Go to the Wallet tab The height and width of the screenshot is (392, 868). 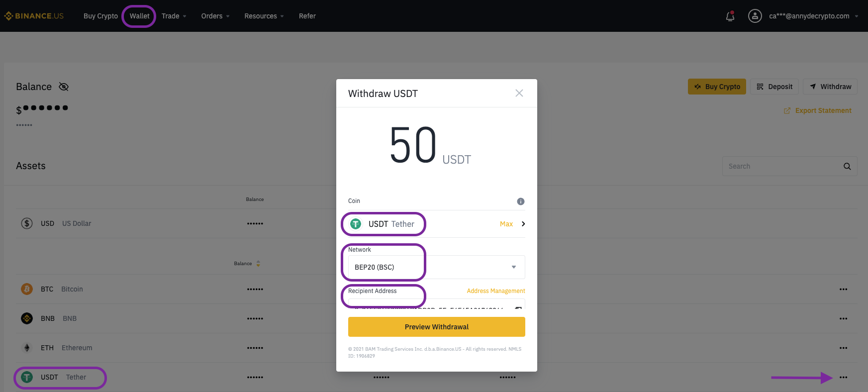(x=139, y=16)
